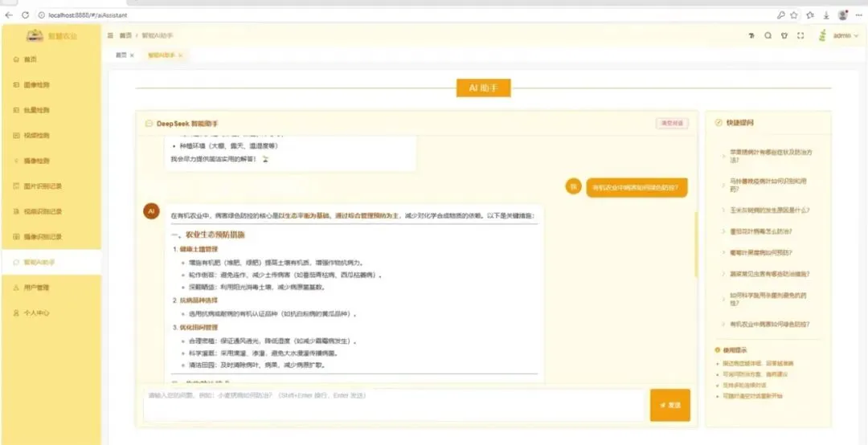
Task: Open 视频识别记录 in the sidebar
Action: [x=50, y=211]
